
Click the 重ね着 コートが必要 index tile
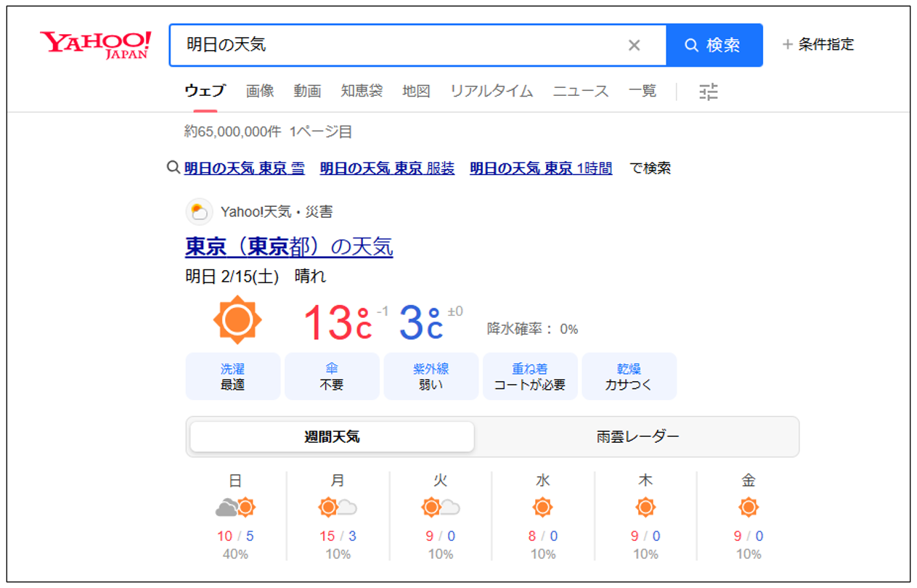point(530,376)
